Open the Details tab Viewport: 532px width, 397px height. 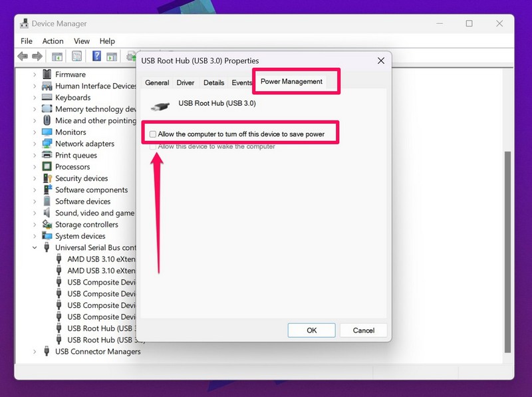(x=213, y=82)
